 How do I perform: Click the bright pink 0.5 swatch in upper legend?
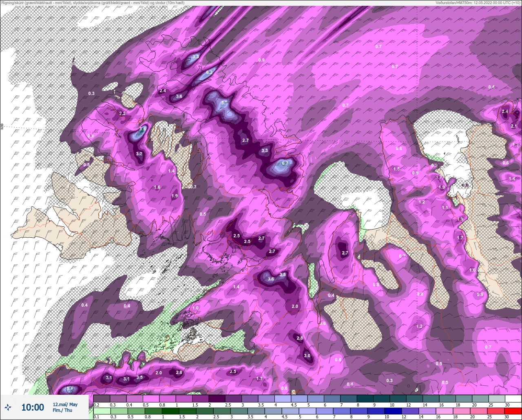(x=151, y=398)
